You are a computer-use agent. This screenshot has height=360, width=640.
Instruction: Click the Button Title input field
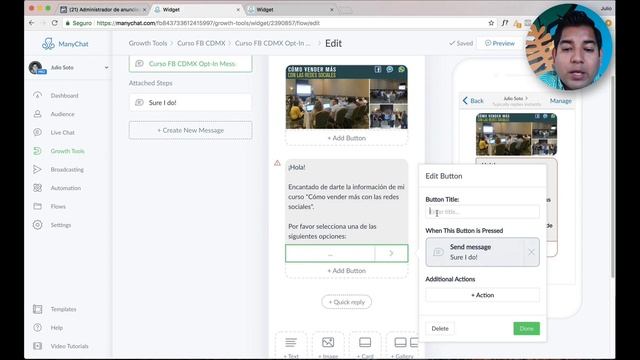482,212
